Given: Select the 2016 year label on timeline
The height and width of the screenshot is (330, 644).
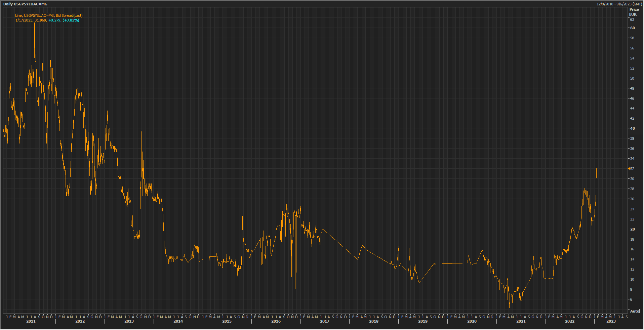Looking at the screenshot, I should click(276, 322).
